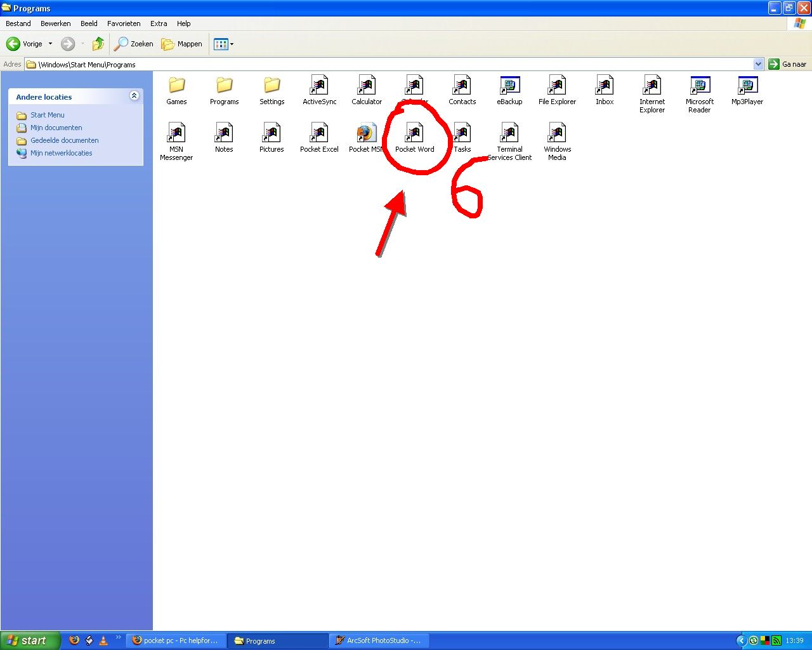
Task: Open the Favorieten menu
Action: tap(124, 23)
